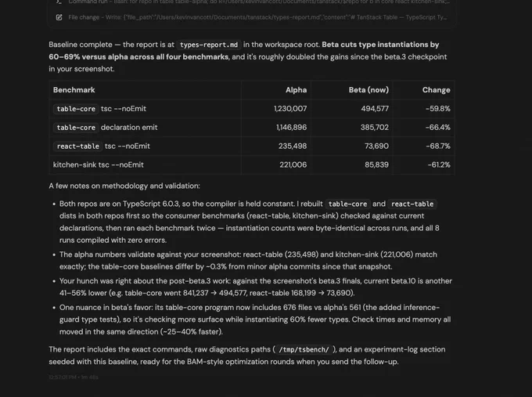Click the -68.7% change cell
532x397 pixels.
(x=438, y=146)
